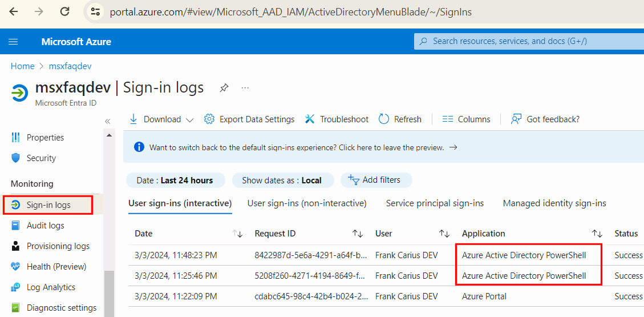Click the Microsoft Azure home title
The height and width of the screenshot is (317, 644).
[x=76, y=42]
